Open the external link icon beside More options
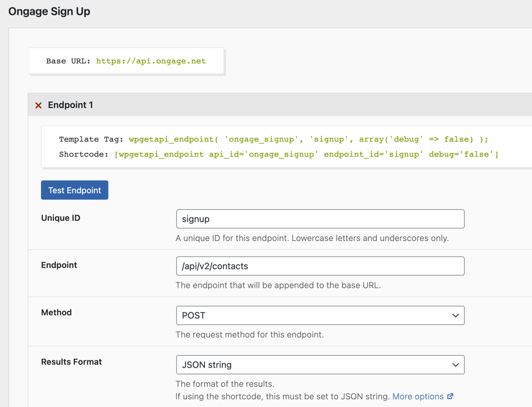 point(450,396)
